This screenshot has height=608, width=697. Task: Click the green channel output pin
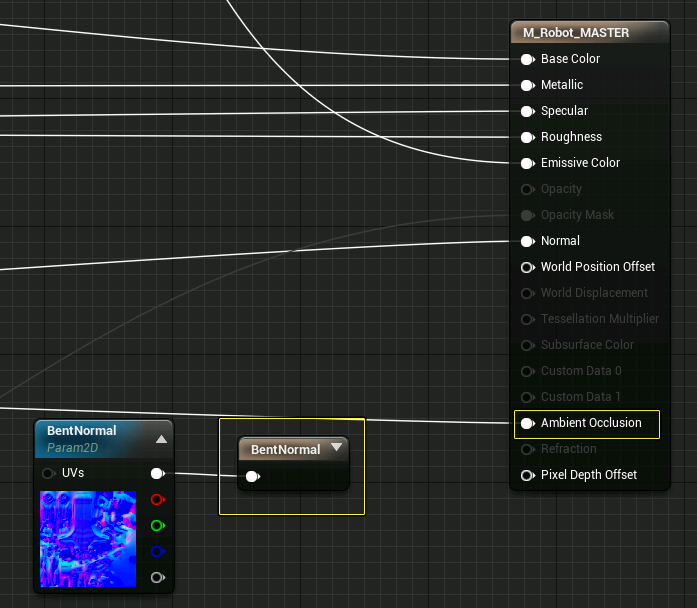coord(158,526)
